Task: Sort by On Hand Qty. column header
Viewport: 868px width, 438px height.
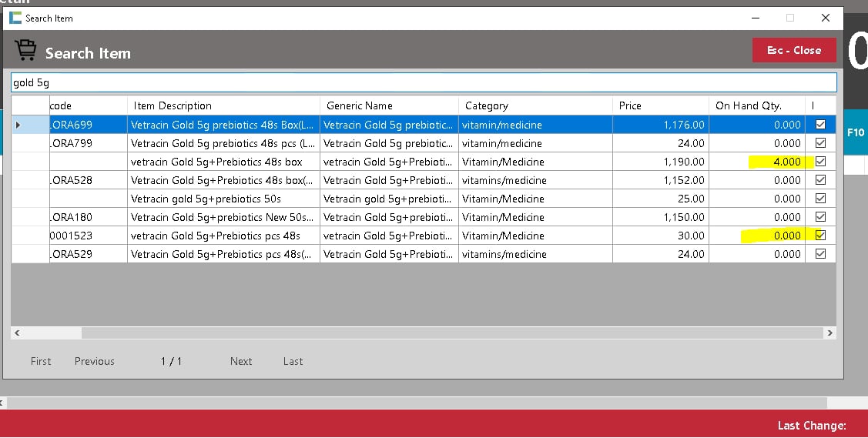Action: pyautogui.click(x=755, y=105)
